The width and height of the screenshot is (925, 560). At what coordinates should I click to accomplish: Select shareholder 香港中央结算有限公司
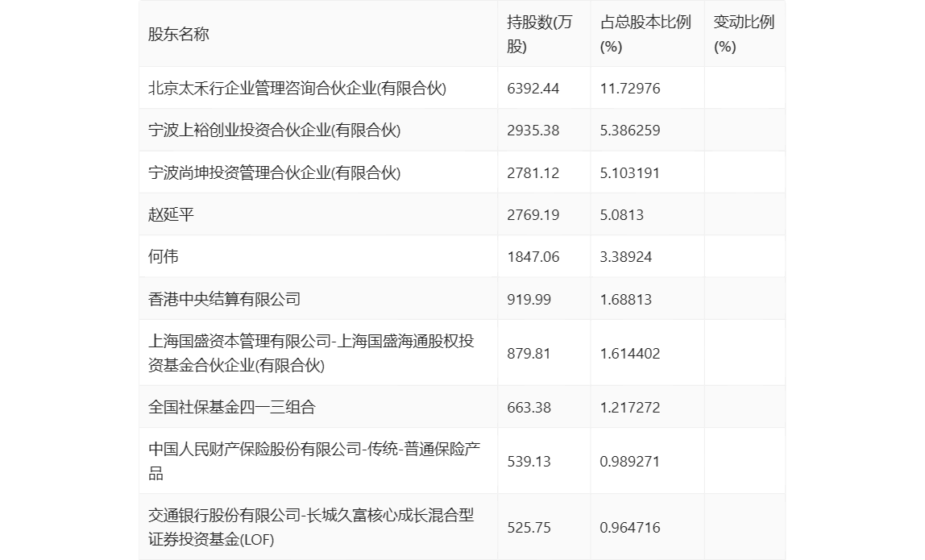(224, 299)
